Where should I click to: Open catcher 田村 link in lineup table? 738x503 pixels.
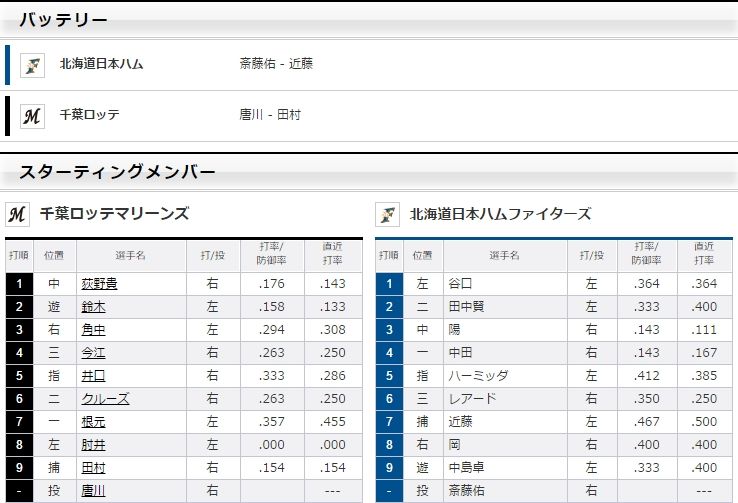coord(93,468)
